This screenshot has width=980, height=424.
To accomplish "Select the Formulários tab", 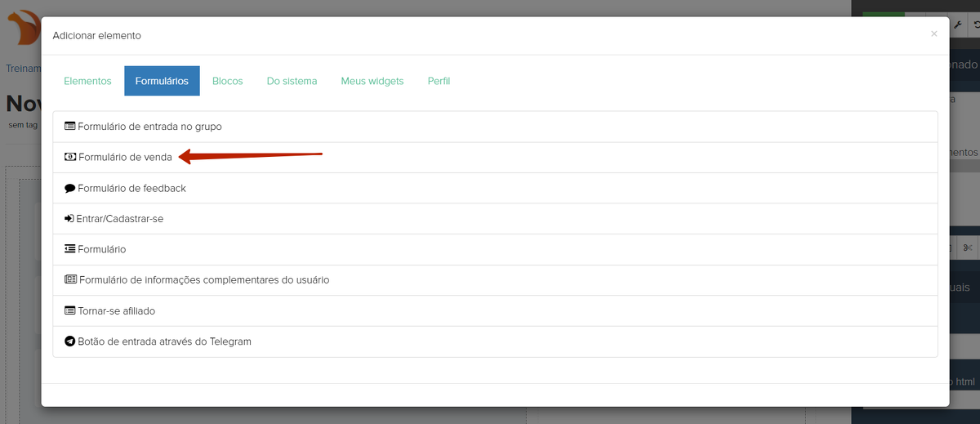I will (x=162, y=81).
